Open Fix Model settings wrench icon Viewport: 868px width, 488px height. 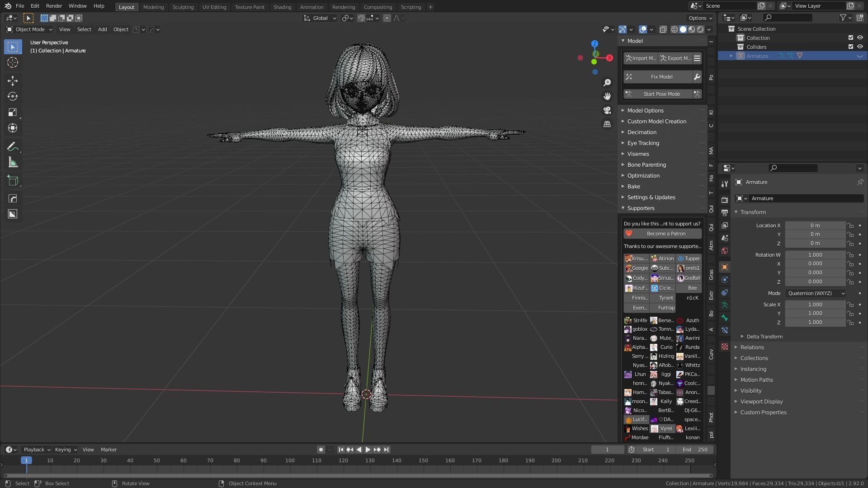click(x=697, y=77)
